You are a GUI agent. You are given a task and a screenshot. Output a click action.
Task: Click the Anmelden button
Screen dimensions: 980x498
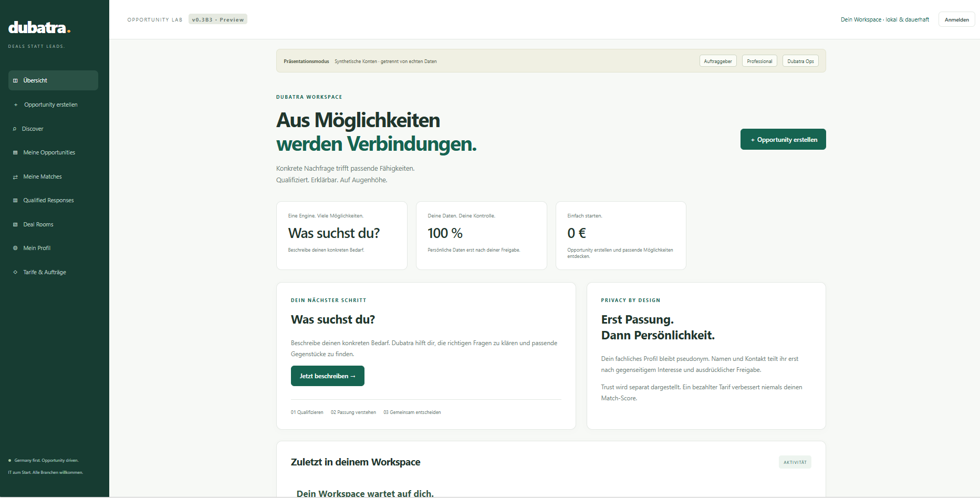tap(957, 19)
